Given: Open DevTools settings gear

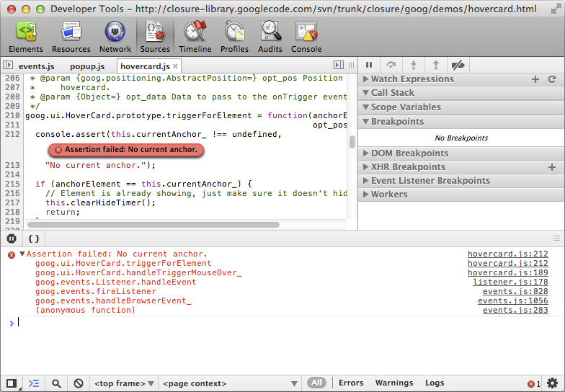Looking at the screenshot, I should pyautogui.click(x=552, y=383).
